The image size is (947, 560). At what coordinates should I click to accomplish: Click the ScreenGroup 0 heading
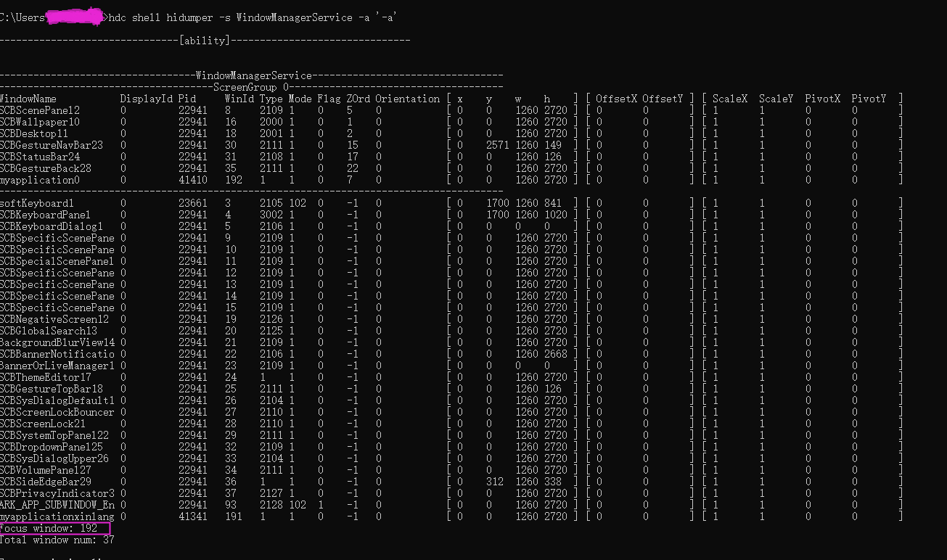(x=252, y=87)
